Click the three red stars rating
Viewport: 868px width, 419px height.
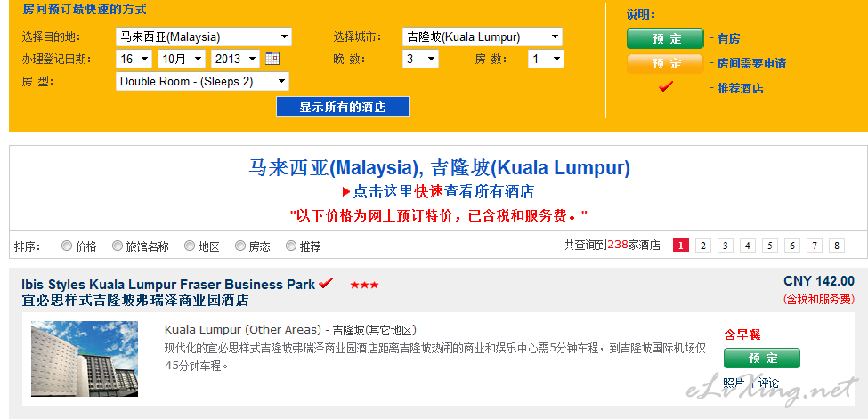click(x=364, y=286)
